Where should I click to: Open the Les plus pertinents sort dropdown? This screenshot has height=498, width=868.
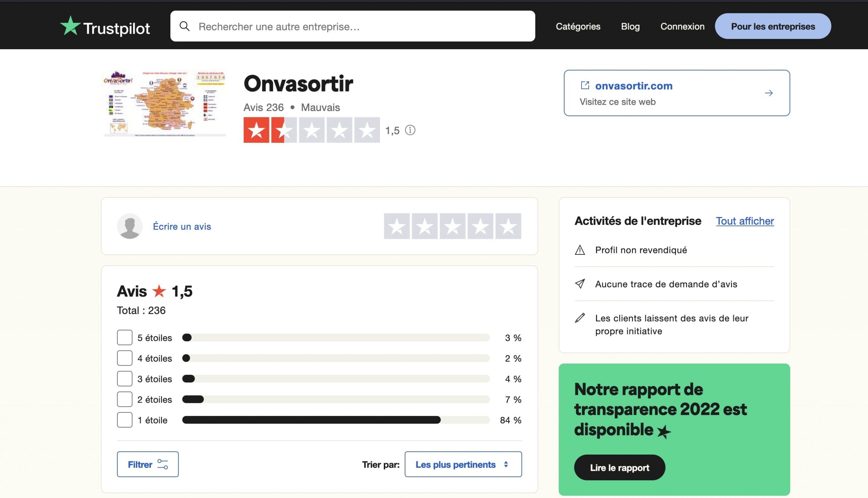[463, 464]
